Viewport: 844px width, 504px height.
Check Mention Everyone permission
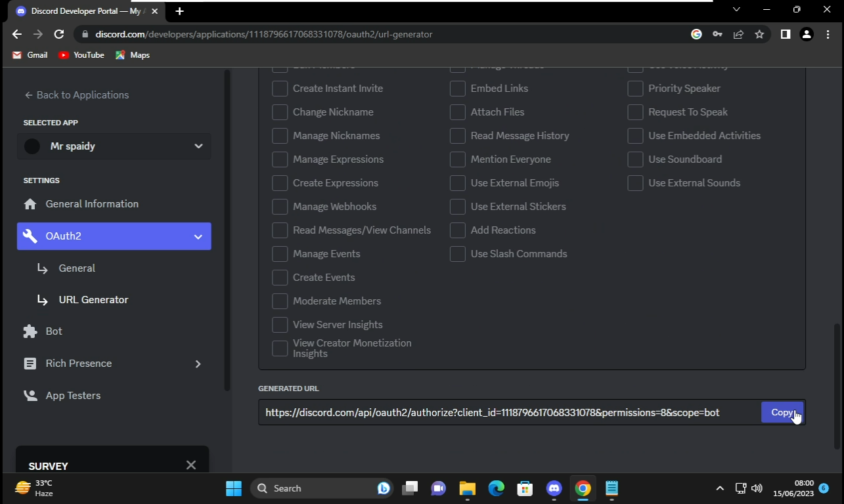(x=458, y=159)
